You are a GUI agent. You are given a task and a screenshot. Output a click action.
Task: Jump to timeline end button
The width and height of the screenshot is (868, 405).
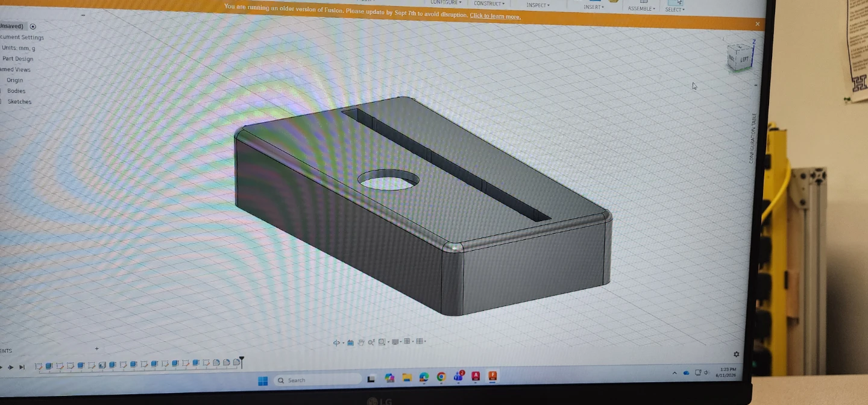tap(22, 367)
